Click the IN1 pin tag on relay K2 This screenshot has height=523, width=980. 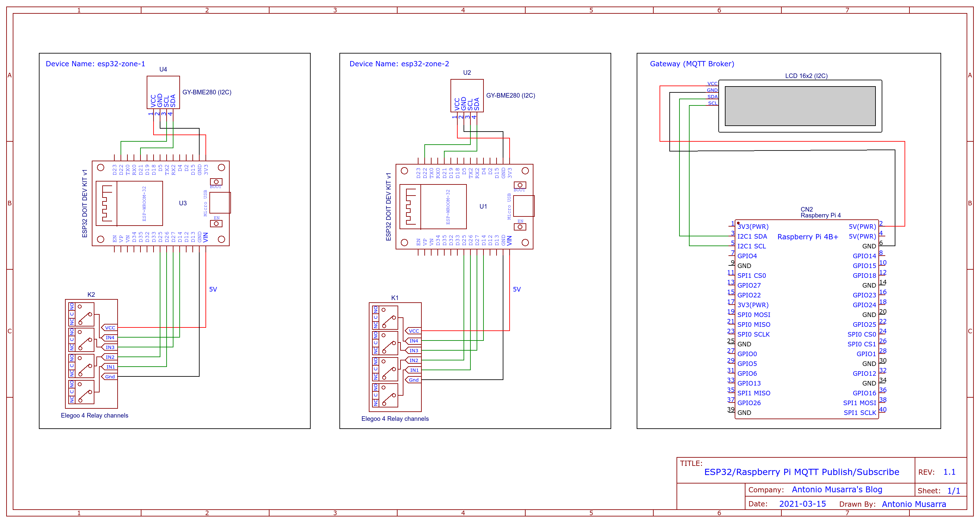tap(110, 367)
